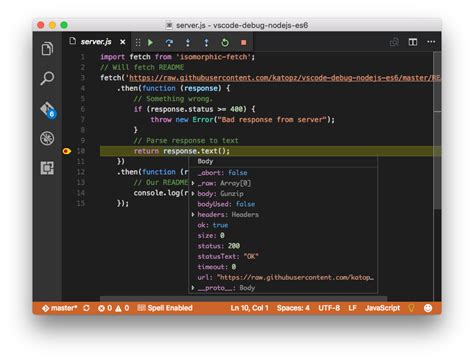Screen dimensions: 474x361
Task: Close the server.js tab
Action: (x=123, y=42)
